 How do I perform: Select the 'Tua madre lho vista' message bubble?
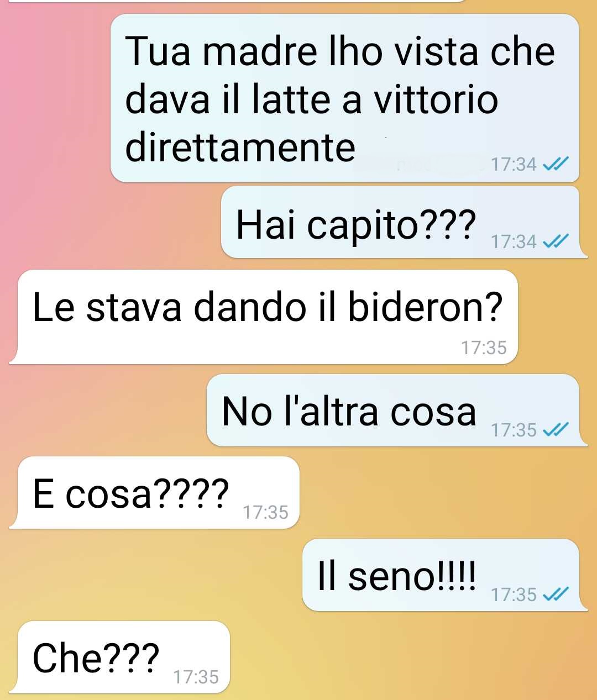[x=345, y=98]
